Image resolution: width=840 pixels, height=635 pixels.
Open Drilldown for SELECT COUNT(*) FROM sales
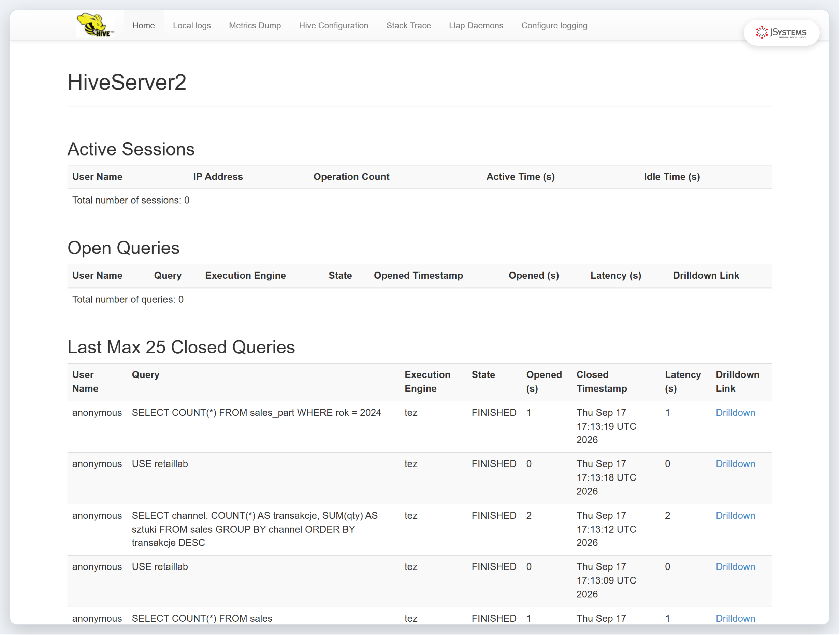(735, 618)
